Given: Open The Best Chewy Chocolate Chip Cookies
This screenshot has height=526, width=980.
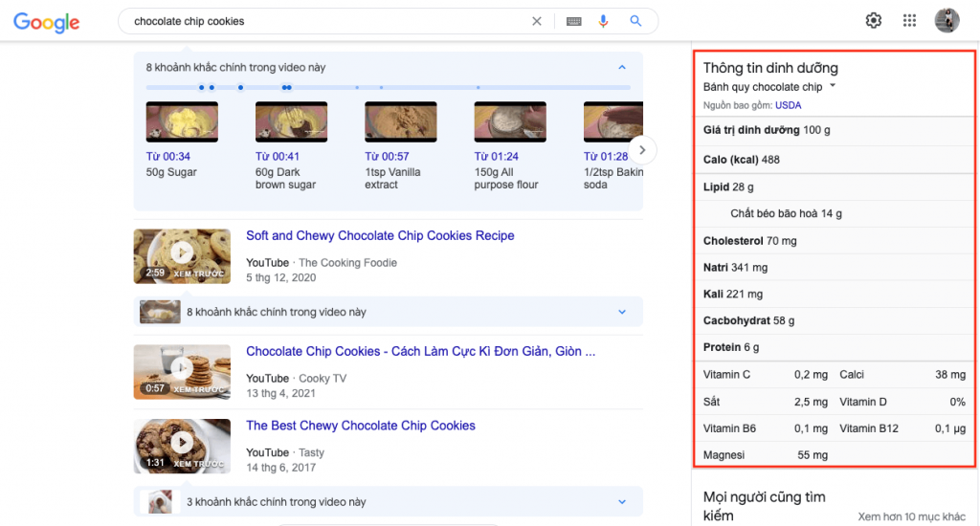Looking at the screenshot, I should point(361,426).
